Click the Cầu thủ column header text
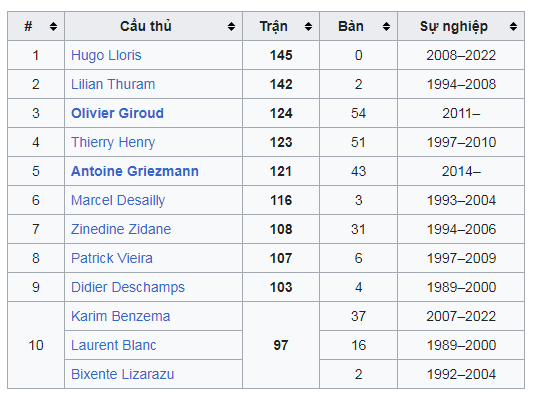 tap(145, 27)
